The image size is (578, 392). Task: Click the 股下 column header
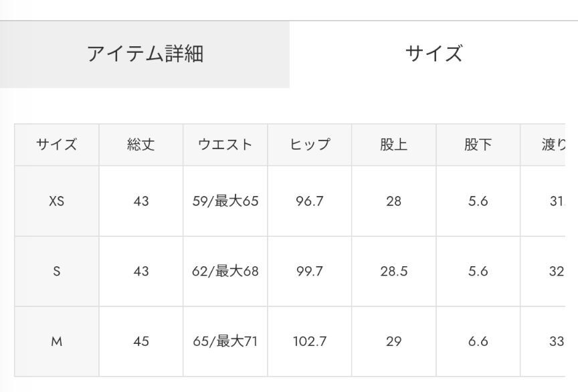(x=478, y=144)
